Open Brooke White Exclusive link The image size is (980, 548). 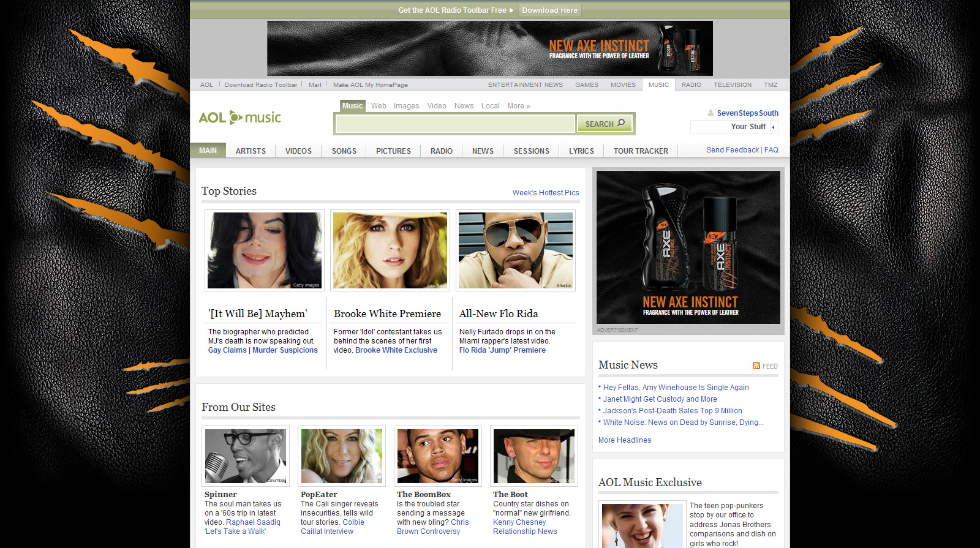coord(396,350)
